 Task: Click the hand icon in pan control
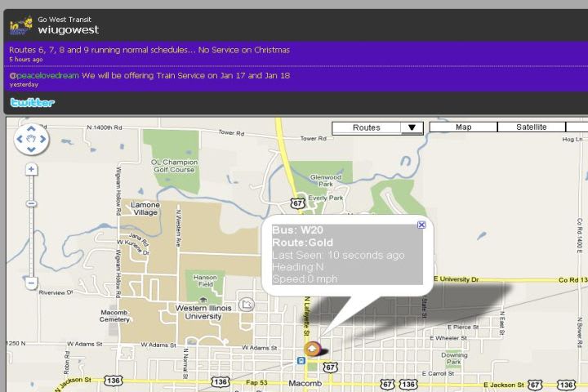point(32,139)
